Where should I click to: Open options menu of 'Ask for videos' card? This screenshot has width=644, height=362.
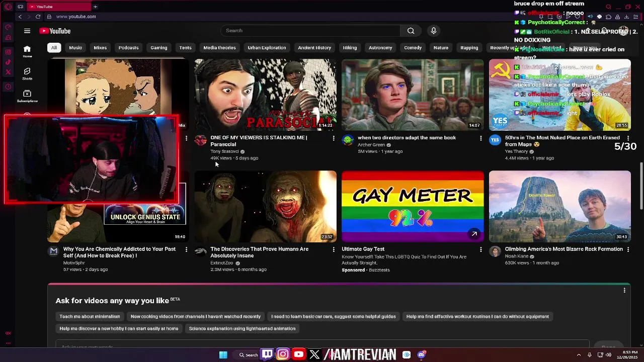[624, 291]
